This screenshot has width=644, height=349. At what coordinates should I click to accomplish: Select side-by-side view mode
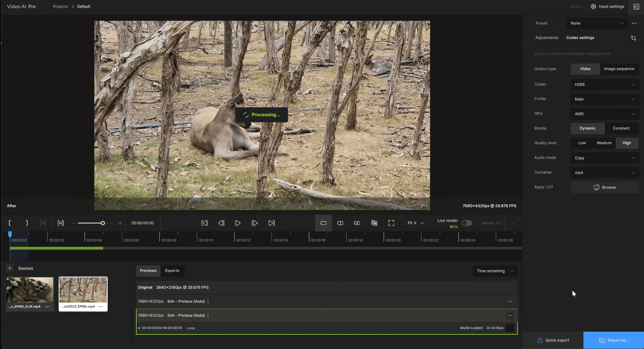[x=357, y=223]
